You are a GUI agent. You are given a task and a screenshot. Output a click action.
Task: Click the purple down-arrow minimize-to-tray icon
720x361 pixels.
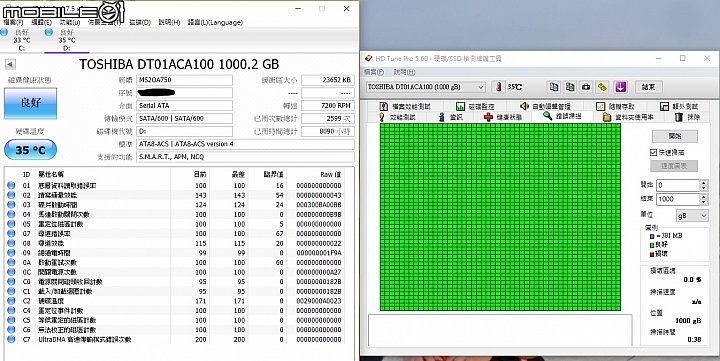coord(620,87)
